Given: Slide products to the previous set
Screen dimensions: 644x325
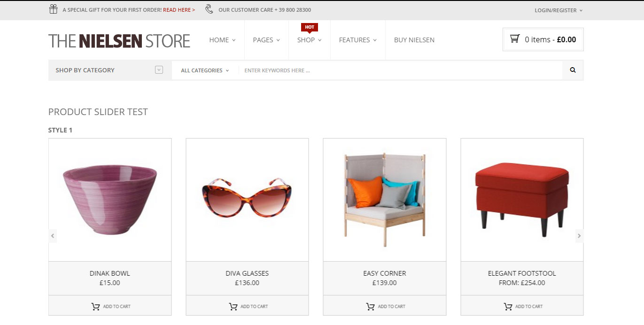Looking at the screenshot, I should tap(53, 236).
